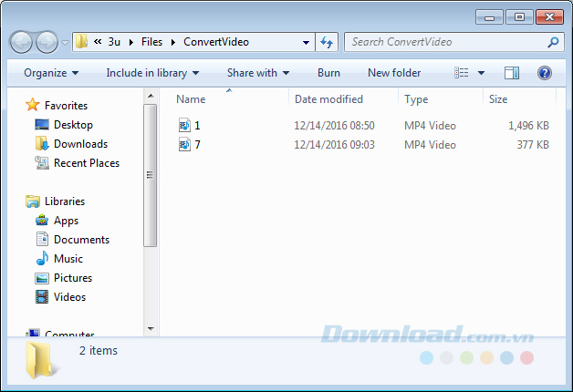Viewport: 573px width, 392px height.
Task: Sort by Name column
Action: point(191,99)
